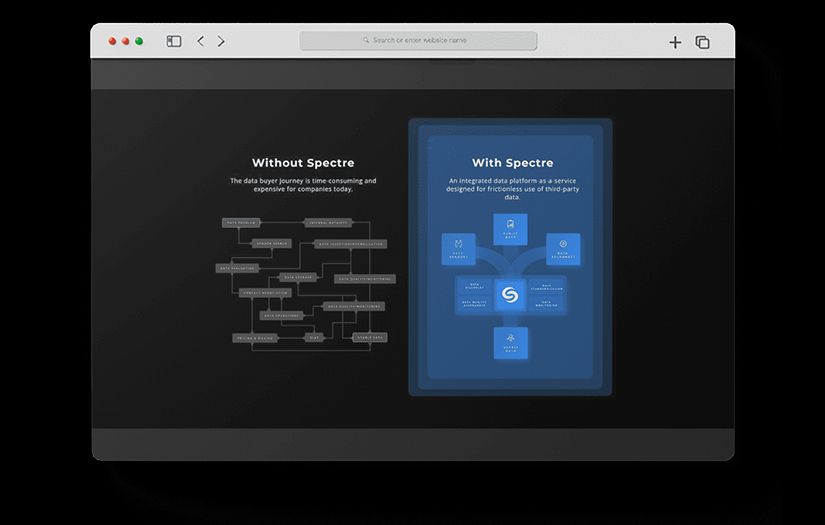Click the Data Standardization block
This screenshot has width=825, height=525.
coord(547,287)
